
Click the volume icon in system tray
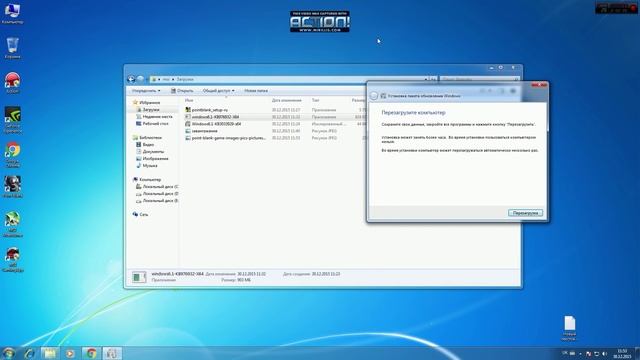(604, 353)
